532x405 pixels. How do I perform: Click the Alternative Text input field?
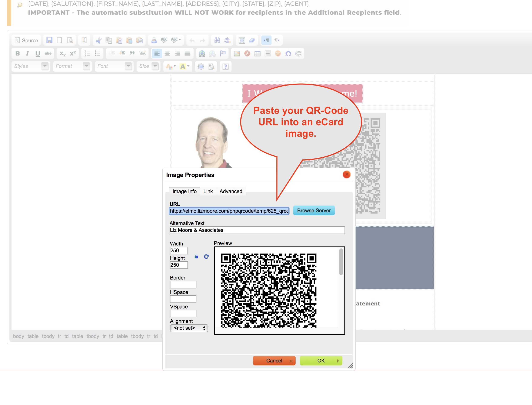[x=257, y=230]
